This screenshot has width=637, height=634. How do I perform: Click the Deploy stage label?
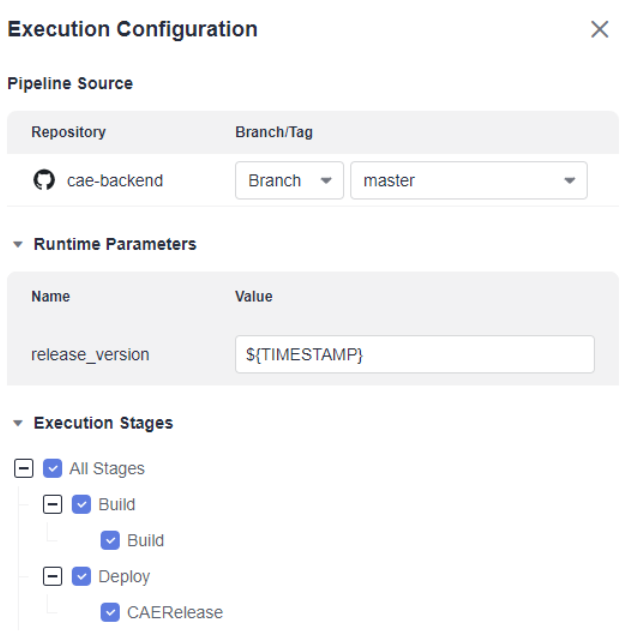(x=124, y=577)
